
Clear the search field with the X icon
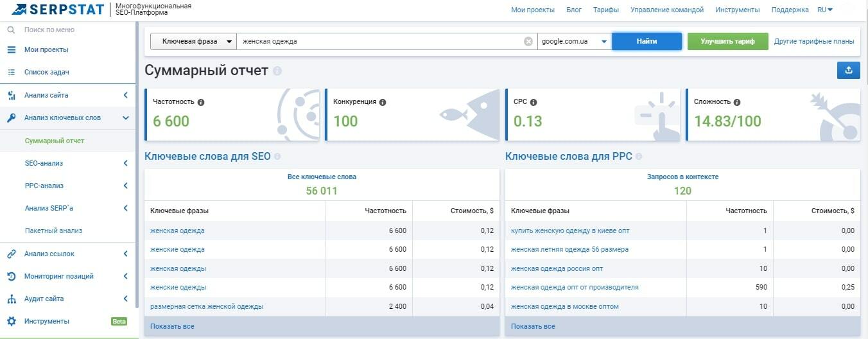point(528,41)
